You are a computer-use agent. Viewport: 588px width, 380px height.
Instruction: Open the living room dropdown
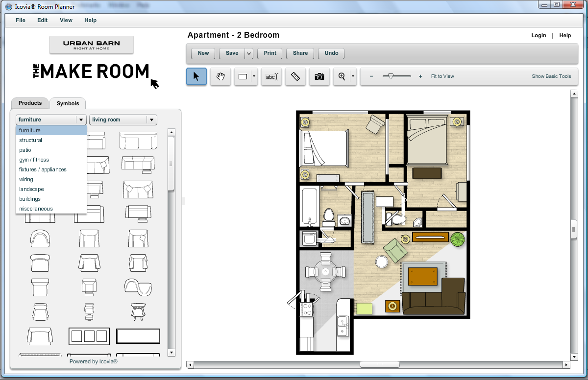123,119
